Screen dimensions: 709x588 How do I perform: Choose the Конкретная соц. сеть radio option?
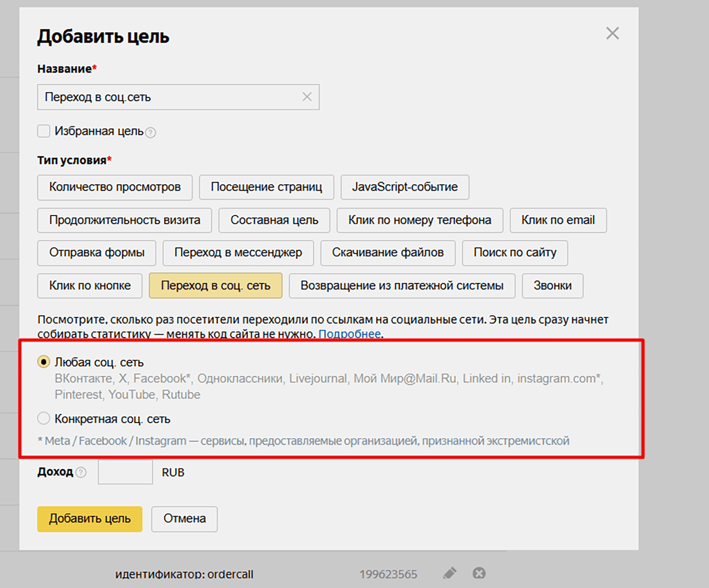pos(44,419)
